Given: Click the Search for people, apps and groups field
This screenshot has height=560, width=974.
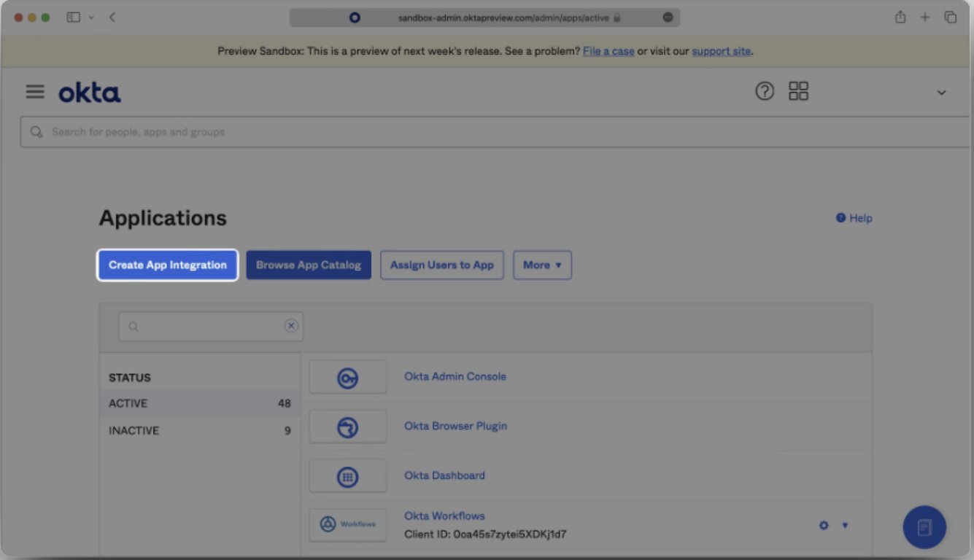Looking at the screenshot, I should pos(496,132).
